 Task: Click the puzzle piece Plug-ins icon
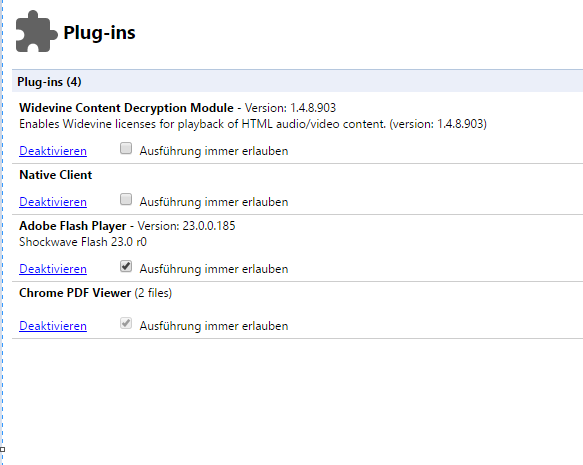pos(36,31)
